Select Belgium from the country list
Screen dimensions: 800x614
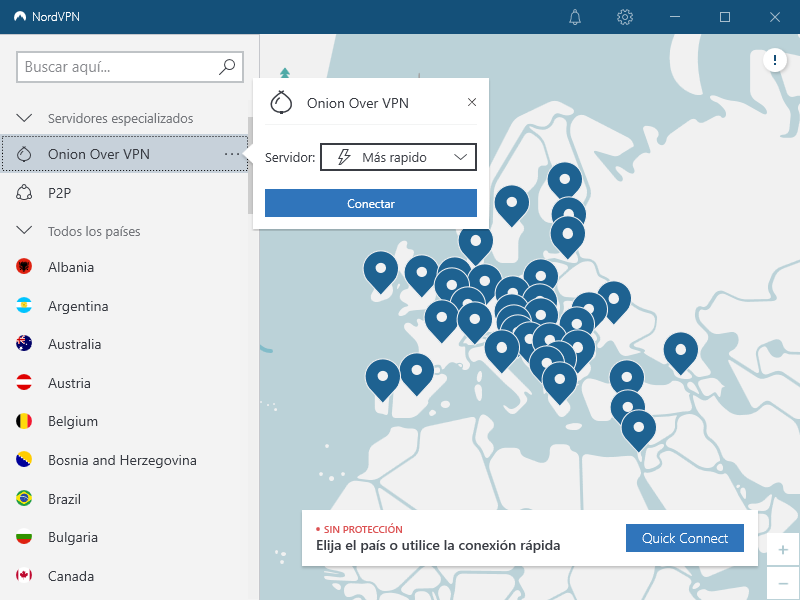[x=124, y=421]
